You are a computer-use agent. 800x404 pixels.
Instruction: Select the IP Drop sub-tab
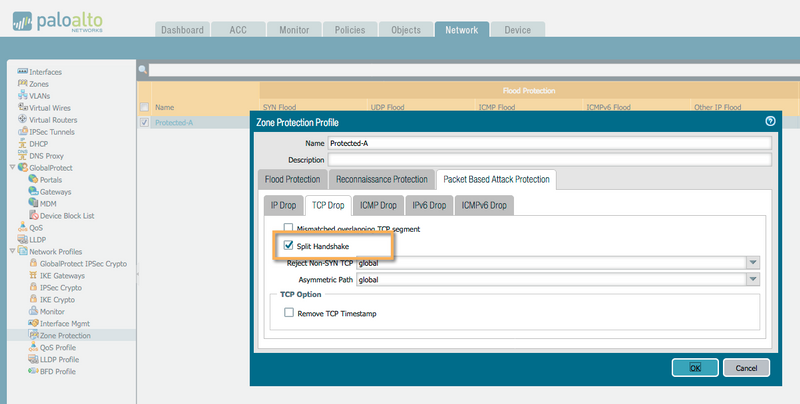(x=283, y=205)
